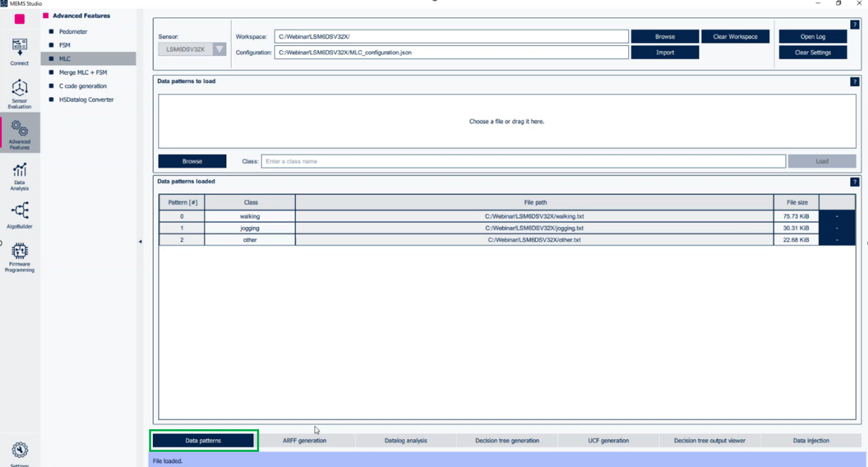The width and height of the screenshot is (868, 467).
Task: Select C code generation in the sidebar
Action: 83,86
